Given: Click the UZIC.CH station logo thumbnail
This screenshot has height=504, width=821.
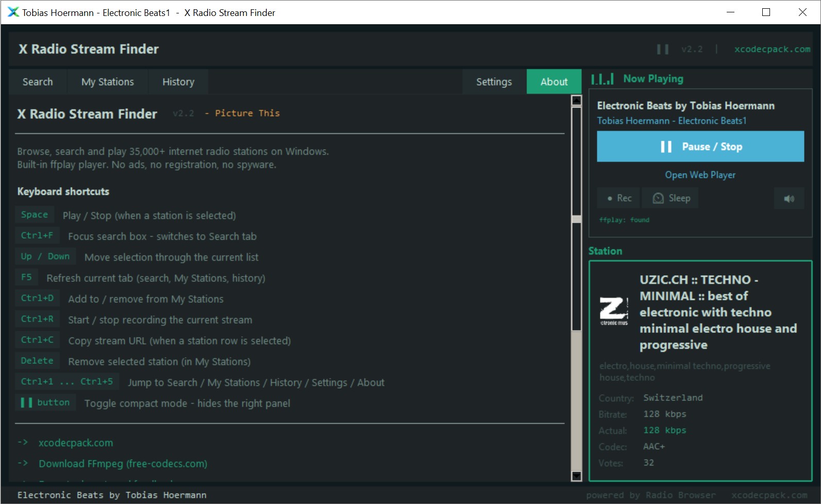Looking at the screenshot, I should click(x=614, y=311).
